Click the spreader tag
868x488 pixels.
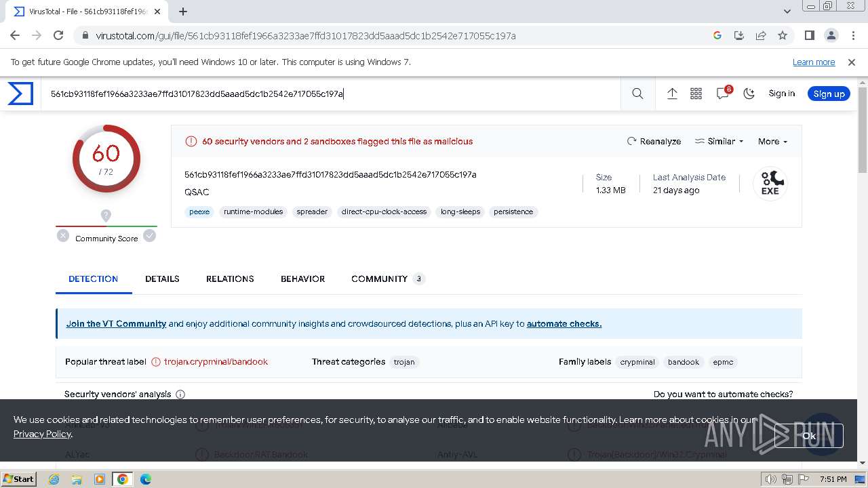(312, 211)
